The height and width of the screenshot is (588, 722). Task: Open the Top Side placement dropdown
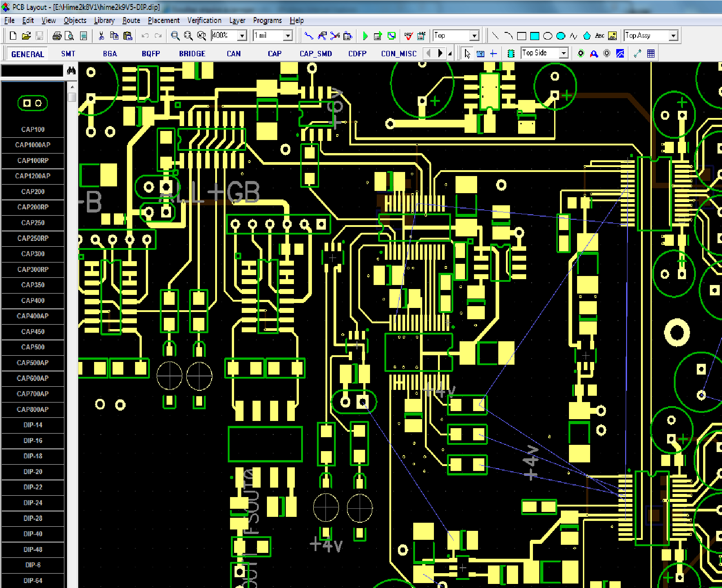pos(564,53)
